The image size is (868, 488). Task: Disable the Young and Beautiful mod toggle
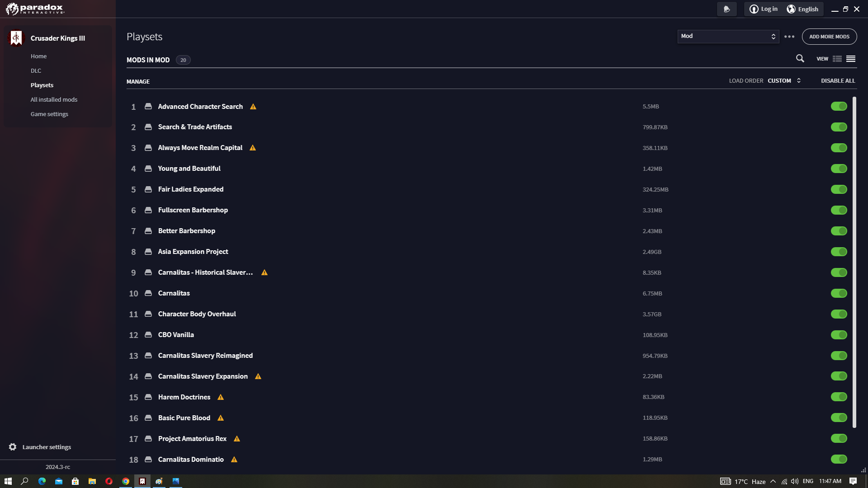(x=839, y=169)
